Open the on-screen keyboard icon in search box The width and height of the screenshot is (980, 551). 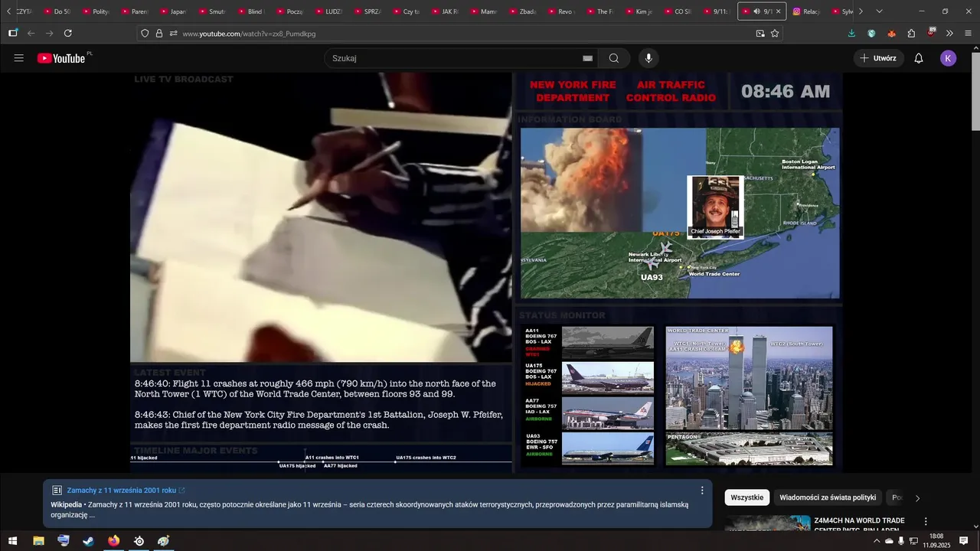point(587,58)
